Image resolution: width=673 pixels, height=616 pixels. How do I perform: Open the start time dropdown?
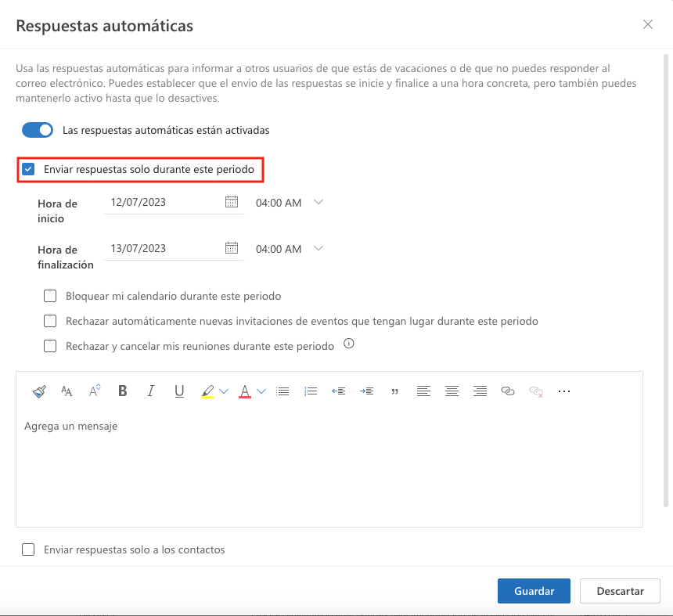319,202
